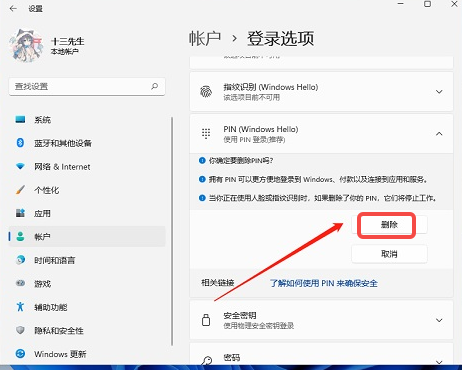The image size is (462, 370).
Task: Go to 蓝牙和其他设备 settings
Action: pos(87,143)
